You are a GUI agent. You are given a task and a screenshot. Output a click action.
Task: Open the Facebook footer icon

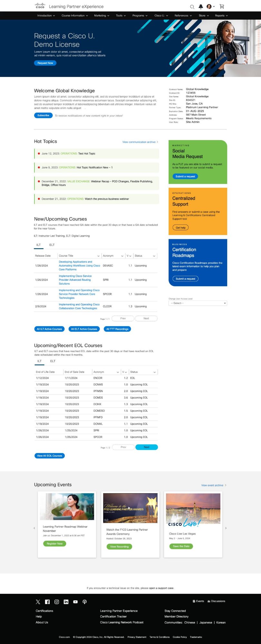point(47,602)
